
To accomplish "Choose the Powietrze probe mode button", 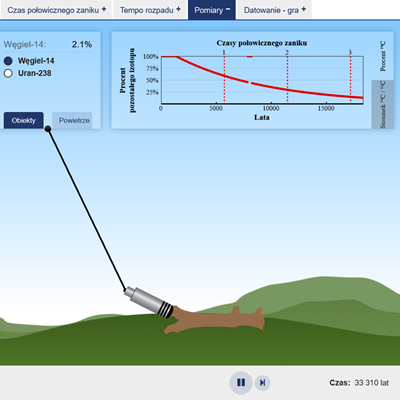I will (x=72, y=120).
